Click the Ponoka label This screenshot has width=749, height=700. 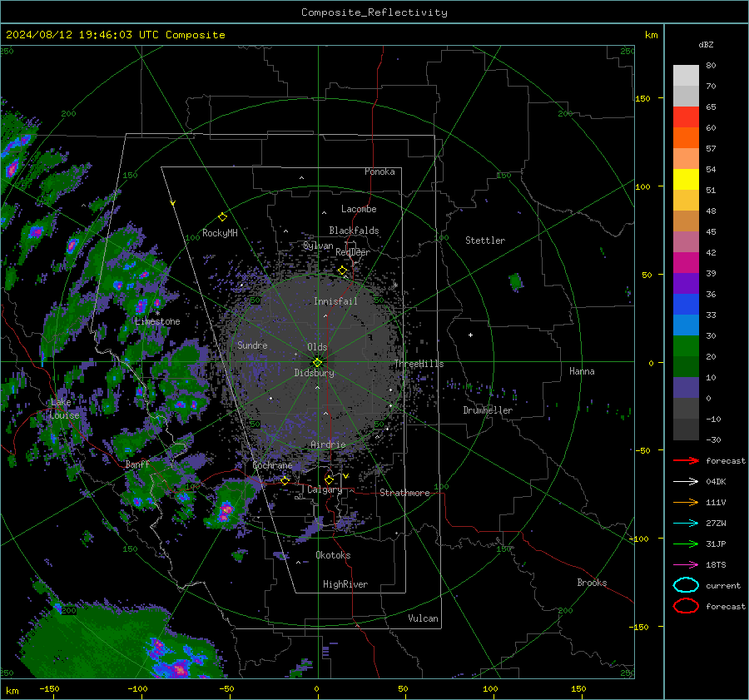click(x=379, y=171)
